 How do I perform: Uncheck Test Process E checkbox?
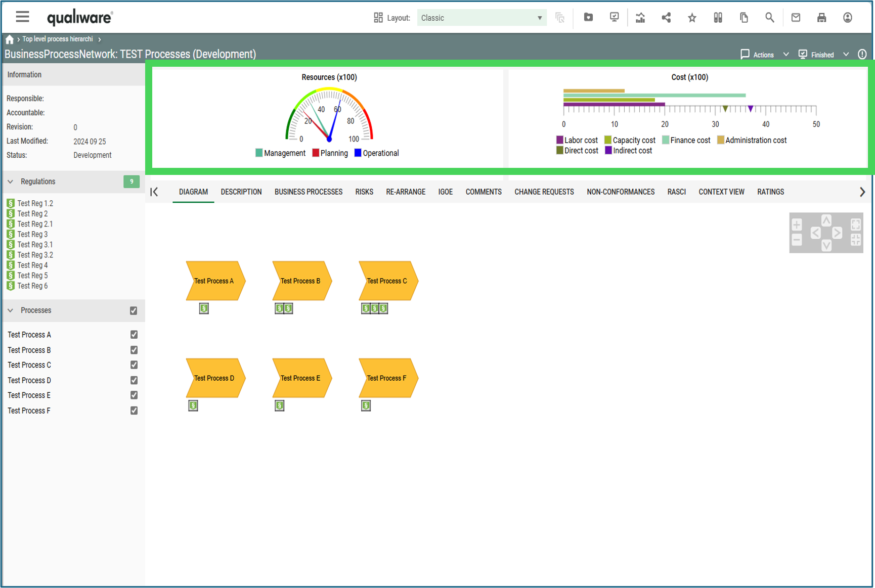click(134, 395)
